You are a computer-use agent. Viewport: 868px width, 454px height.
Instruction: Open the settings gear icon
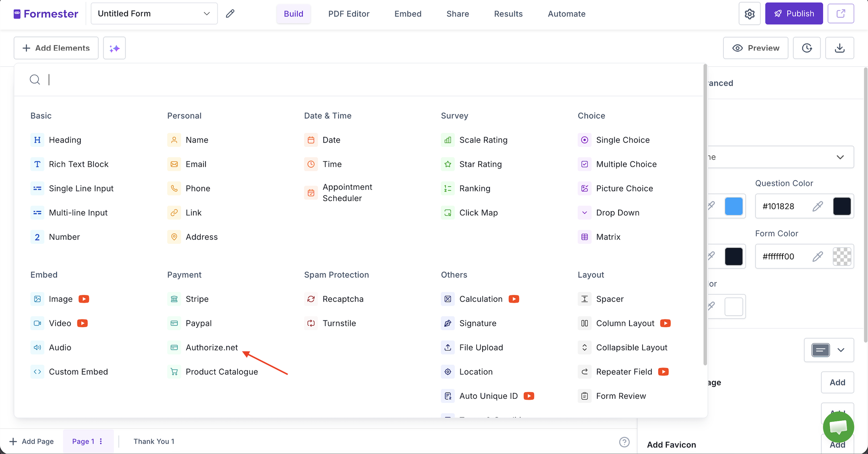tap(749, 14)
